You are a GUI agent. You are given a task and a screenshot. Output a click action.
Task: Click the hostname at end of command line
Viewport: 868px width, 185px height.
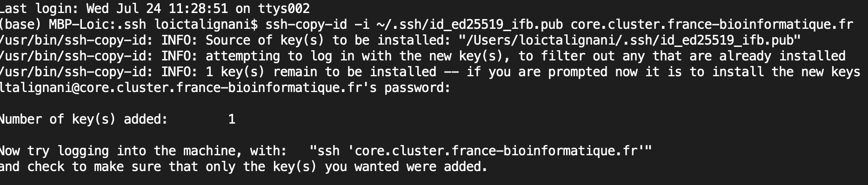point(712,24)
